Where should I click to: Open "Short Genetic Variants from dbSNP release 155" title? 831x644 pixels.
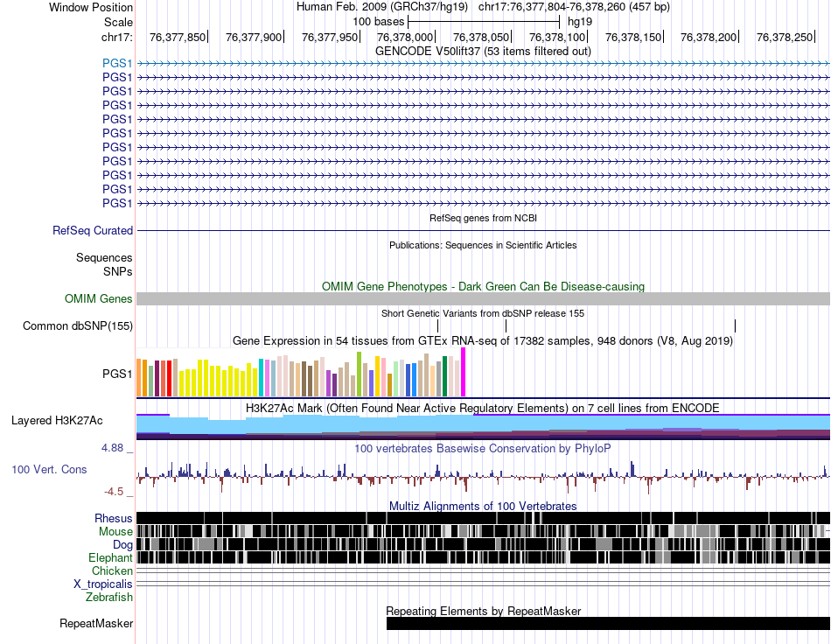[483, 313]
